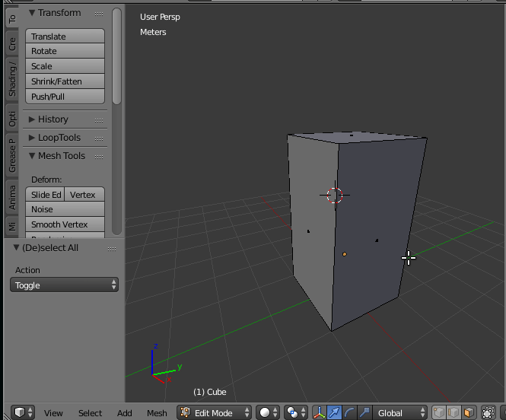506x420 pixels.
Task: Open the Toggle action dropdown
Action: point(64,285)
